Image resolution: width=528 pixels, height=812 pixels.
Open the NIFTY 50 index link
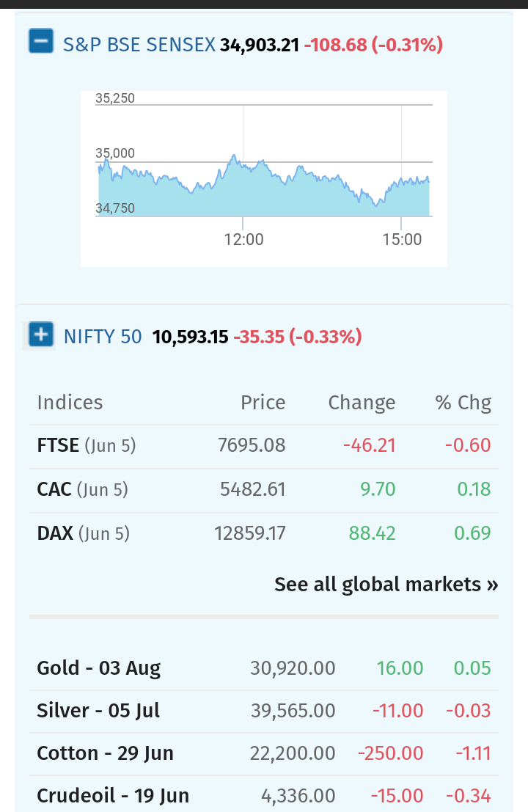click(x=103, y=337)
